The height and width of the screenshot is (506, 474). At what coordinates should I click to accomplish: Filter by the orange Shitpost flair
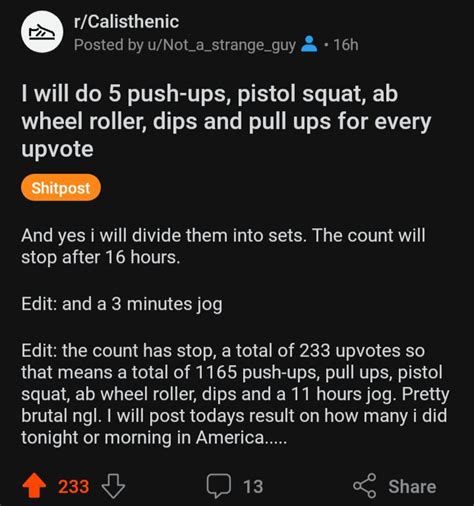(x=61, y=188)
